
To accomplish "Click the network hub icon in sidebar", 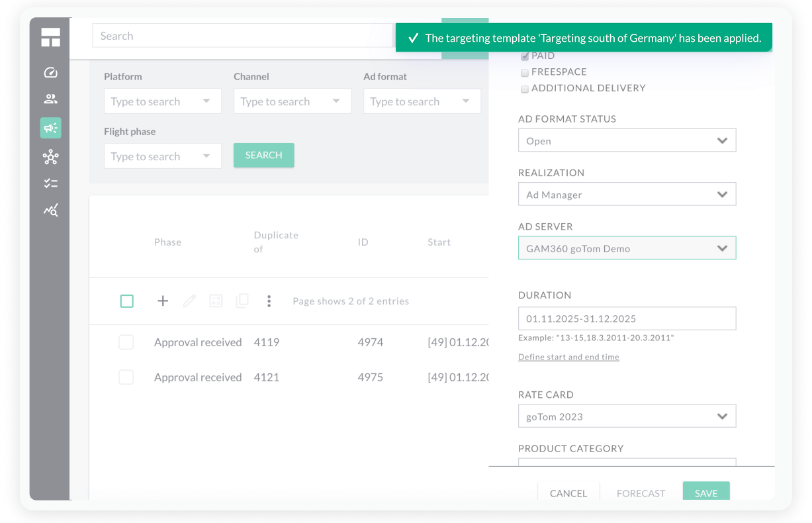I will (x=50, y=157).
